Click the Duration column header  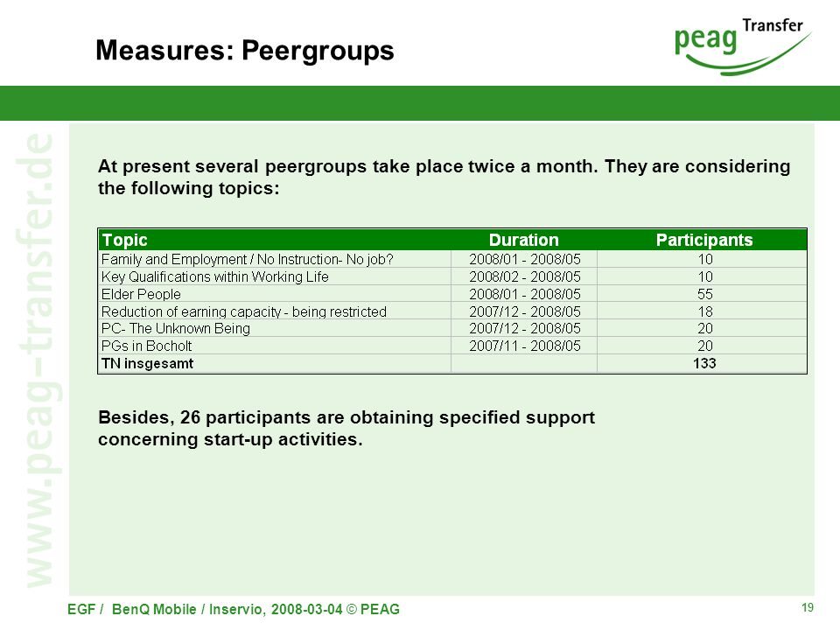tap(524, 240)
